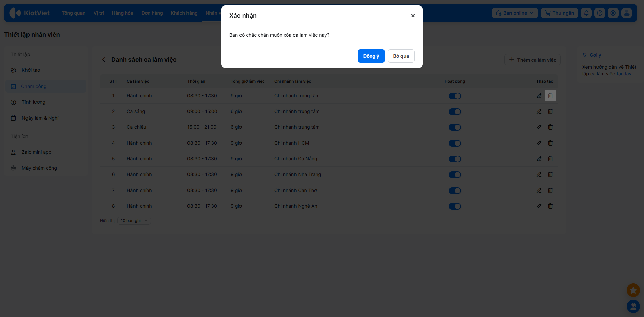This screenshot has width=644, height=317.
Task: Toggle activity for Ca chiều shift
Action: point(455,127)
